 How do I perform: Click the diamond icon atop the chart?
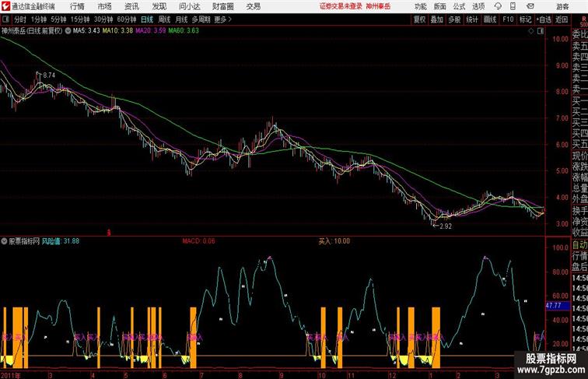531,31
